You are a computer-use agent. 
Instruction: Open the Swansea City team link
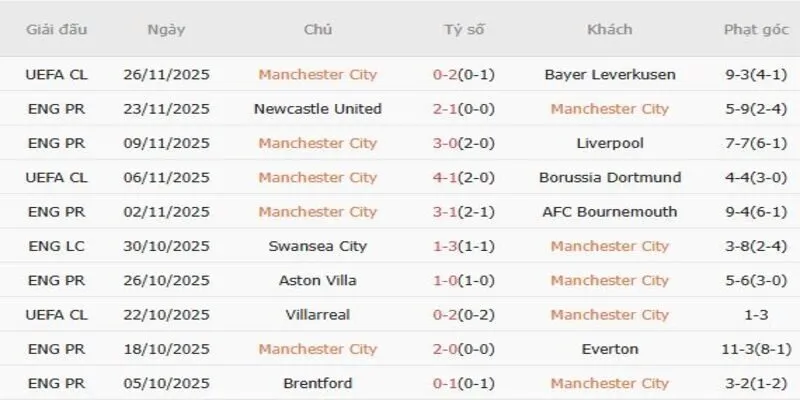click(x=318, y=246)
